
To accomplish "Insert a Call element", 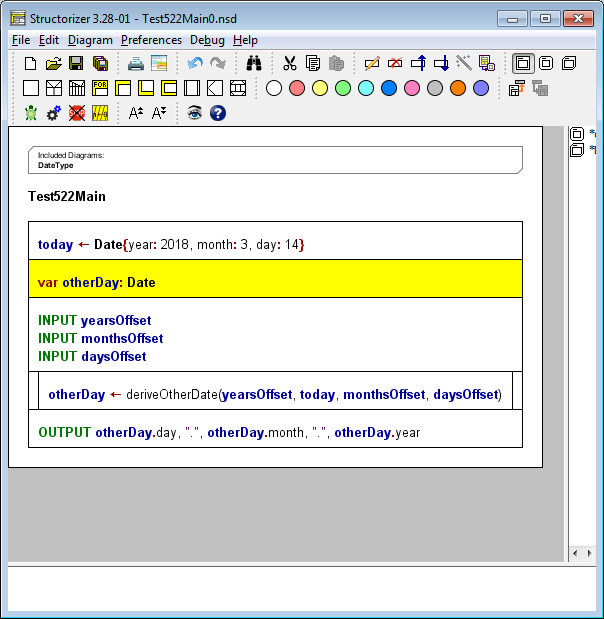I will (192, 88).
